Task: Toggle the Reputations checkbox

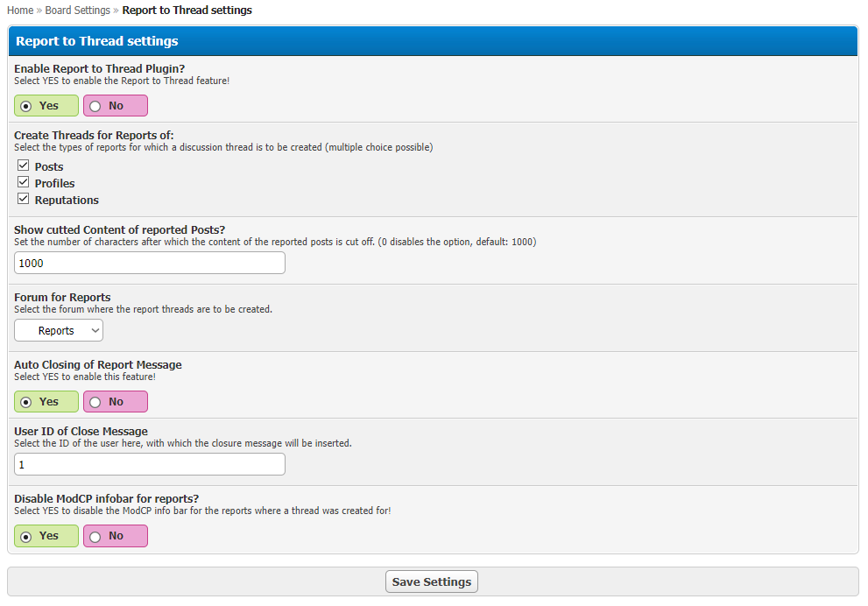Action: (x=24, y=199)
